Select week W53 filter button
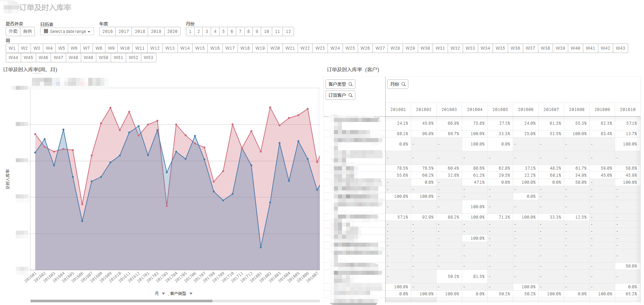The height and width of the screenshot is (305, 644). point(148,58)
